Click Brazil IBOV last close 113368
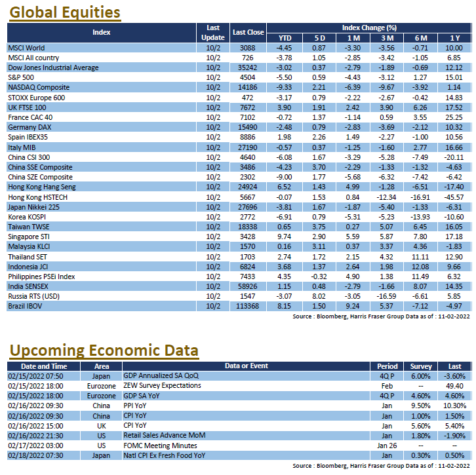This screenshot has width=476, height=475. (248, 306)
